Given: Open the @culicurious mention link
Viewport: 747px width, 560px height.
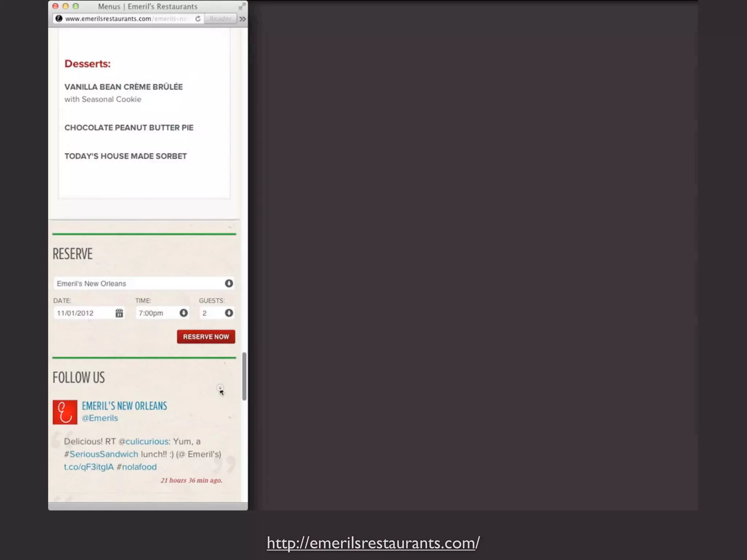Looking at the screenshot, I should pos(143,442).
